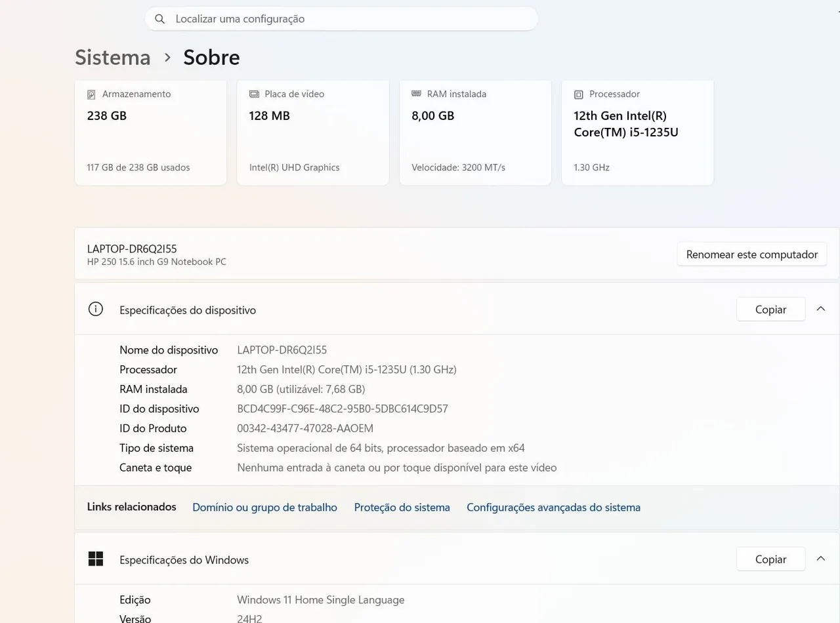Click the Versão value 24H2
Screen dimensions: 840x623
[249, 618]
